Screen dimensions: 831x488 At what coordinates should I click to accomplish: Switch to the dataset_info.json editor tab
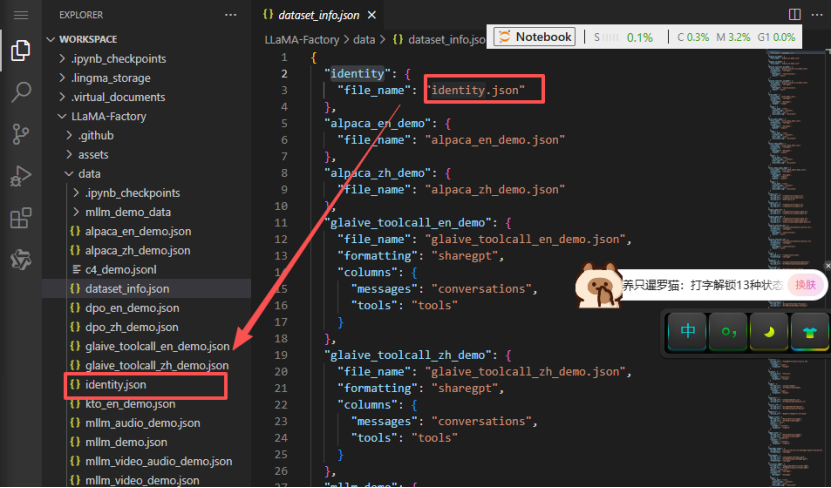319,15
